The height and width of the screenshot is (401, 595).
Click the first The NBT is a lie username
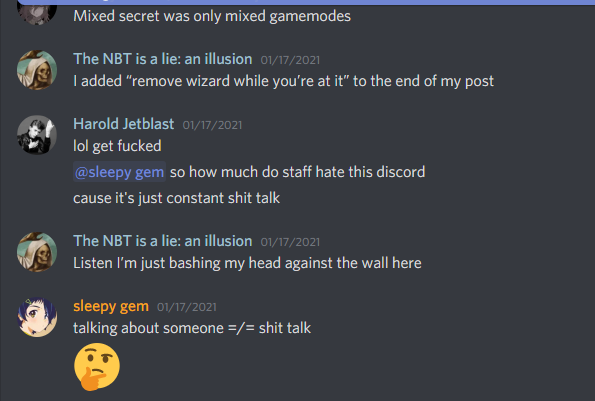tap(162, 59)
